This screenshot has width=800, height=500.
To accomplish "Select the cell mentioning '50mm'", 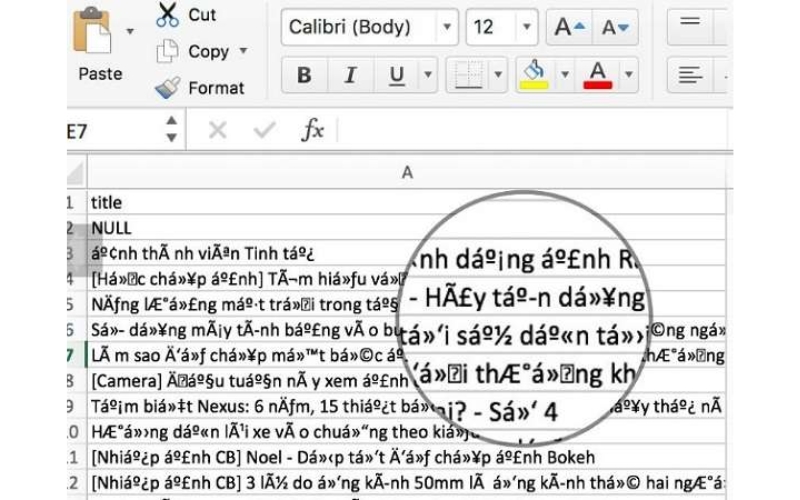I will 407,483.
